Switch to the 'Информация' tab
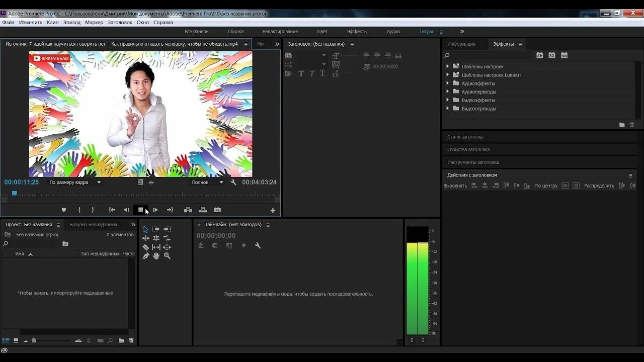Viewport: 644px width, 362px height. pos(461,44)
